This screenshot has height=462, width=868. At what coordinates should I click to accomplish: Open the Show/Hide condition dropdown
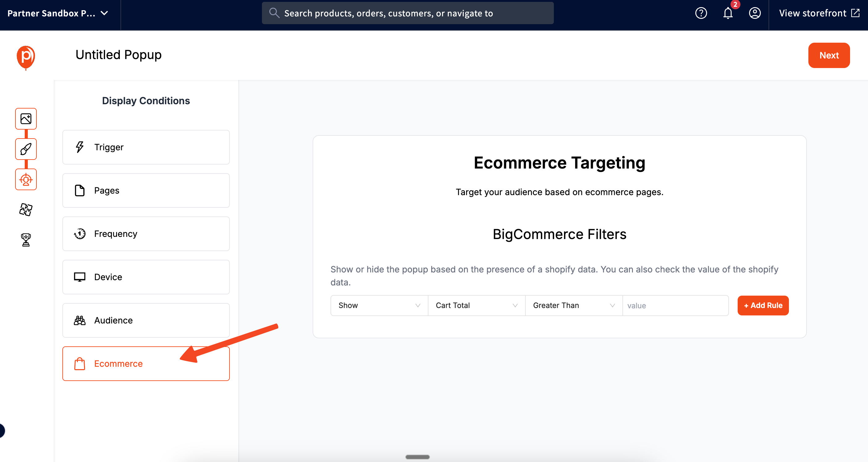pos(378,305)
